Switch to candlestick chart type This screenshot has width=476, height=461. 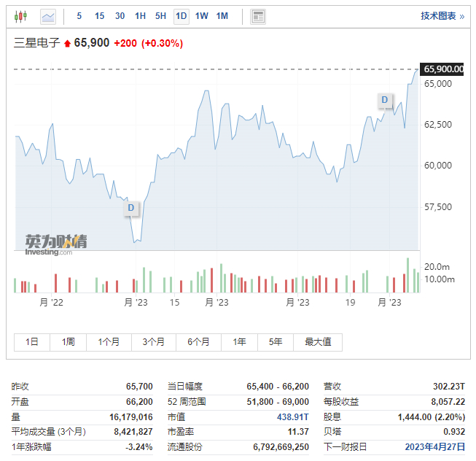click(x=20, y=15)
